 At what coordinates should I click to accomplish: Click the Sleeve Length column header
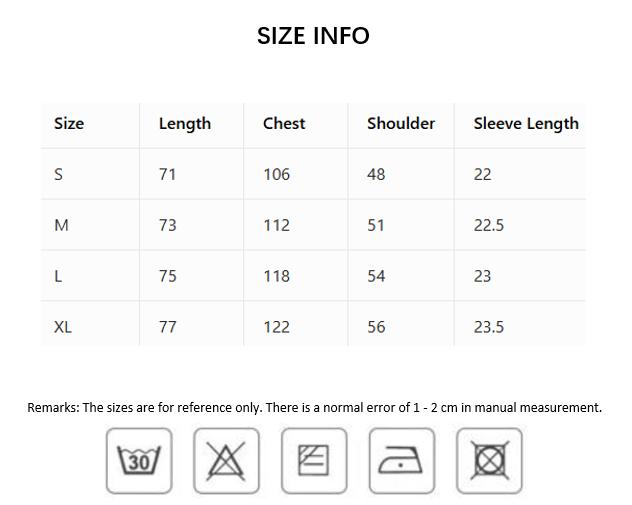pos(526,124)
